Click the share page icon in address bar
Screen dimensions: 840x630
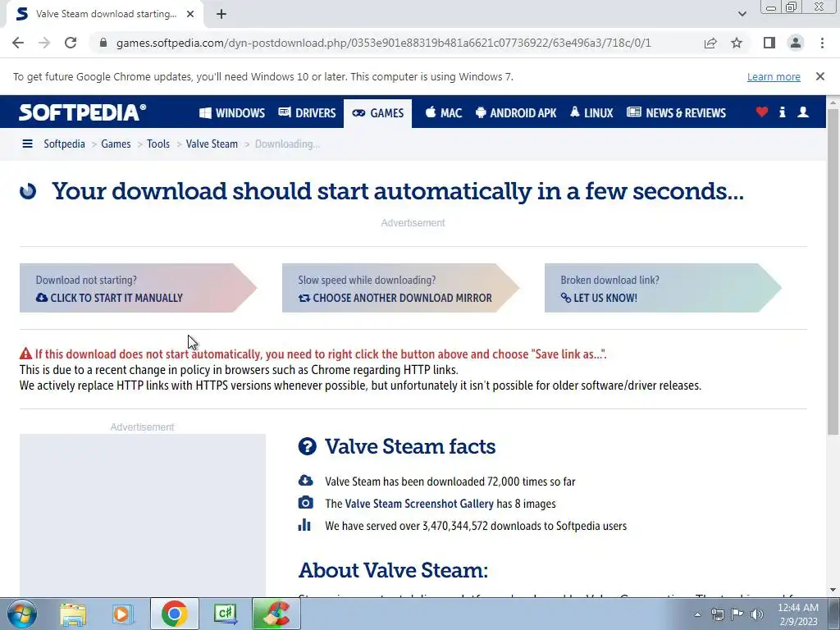pyautogui.click(x=710, y=43)
